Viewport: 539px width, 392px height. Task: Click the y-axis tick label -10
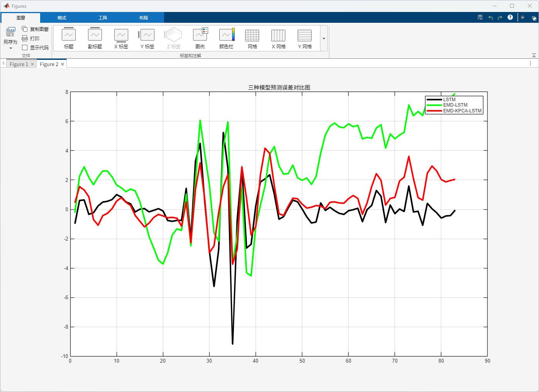pyautogui.click(x=64, y=356)
